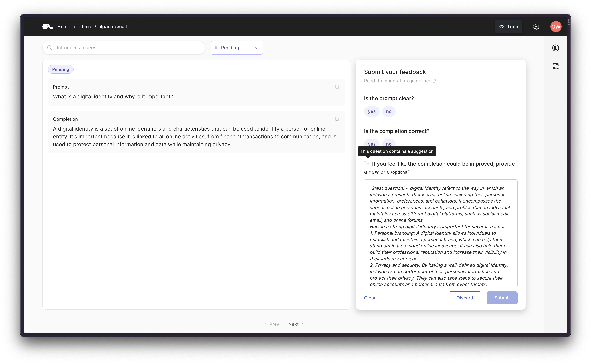This screenshot has width=591, height=364.
Task: Open the OW user avatar menu
Action: pos(556,27)
